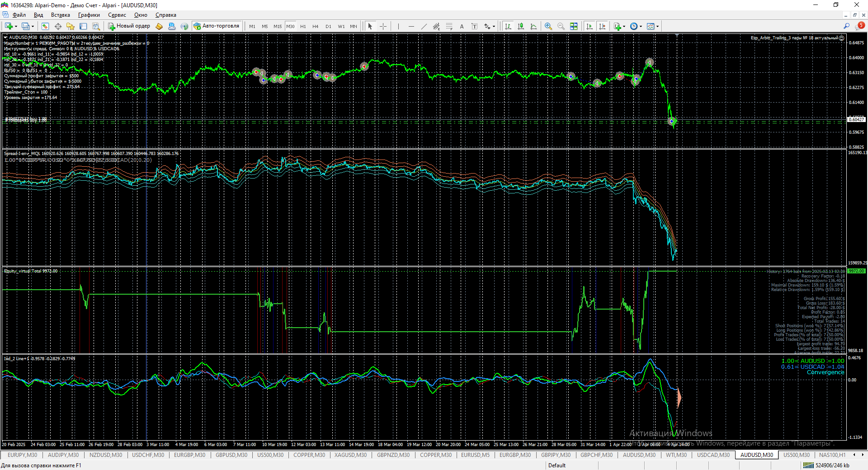This screenshot has width=868, height=470.
Task: Tile the chart windows
Action: click(574, 26)
